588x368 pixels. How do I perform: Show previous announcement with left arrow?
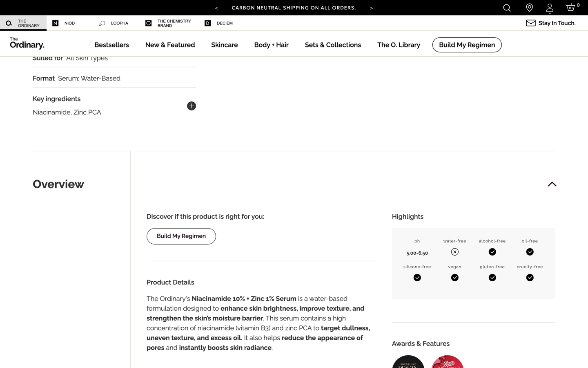(216, 8)
